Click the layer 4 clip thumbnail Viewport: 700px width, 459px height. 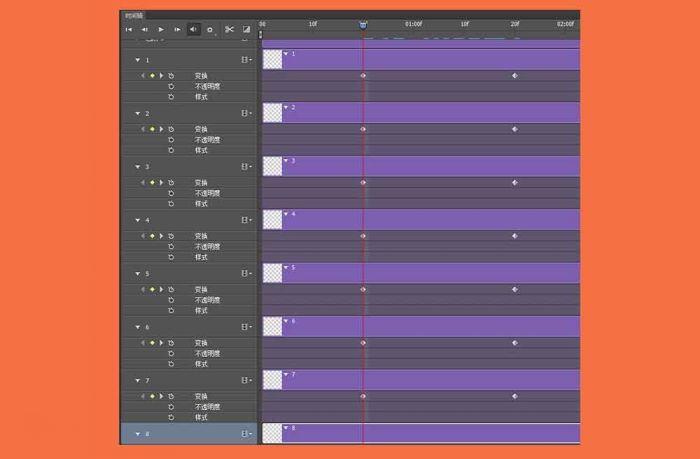272,220
